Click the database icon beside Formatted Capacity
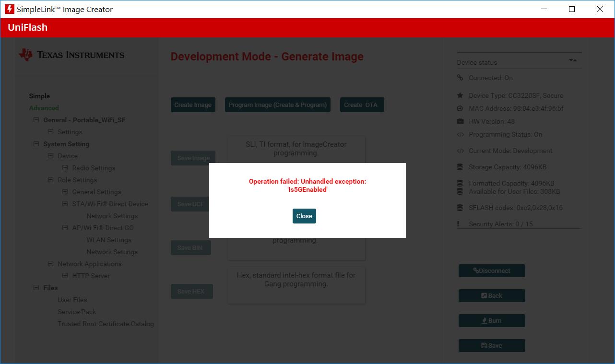 pyautogui.click(x=460, y=183)
